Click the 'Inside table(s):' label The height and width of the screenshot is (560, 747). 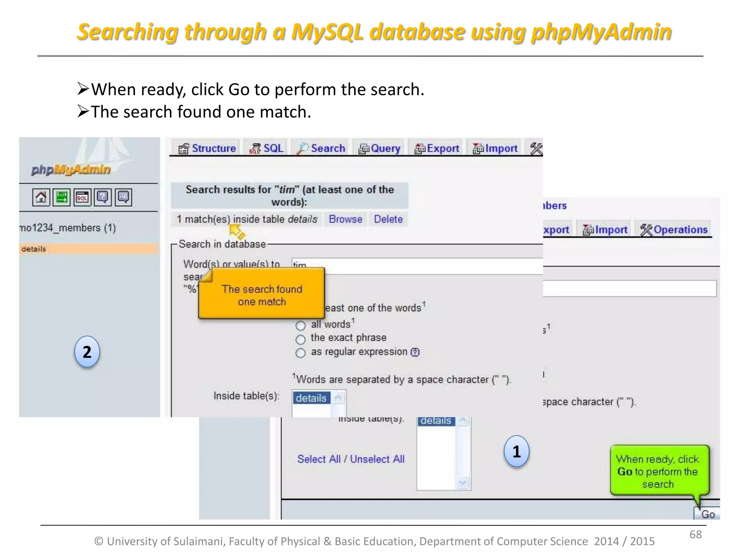click(247, 396)
